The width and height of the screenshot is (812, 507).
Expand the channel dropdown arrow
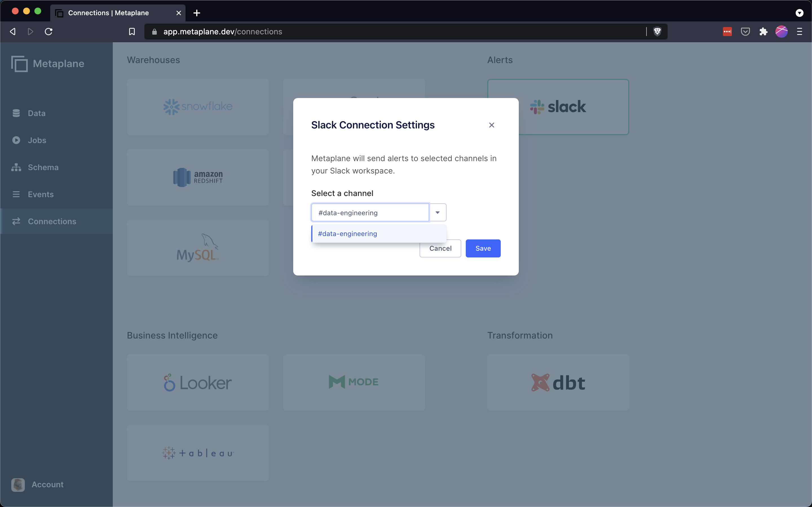pos(438,213)
